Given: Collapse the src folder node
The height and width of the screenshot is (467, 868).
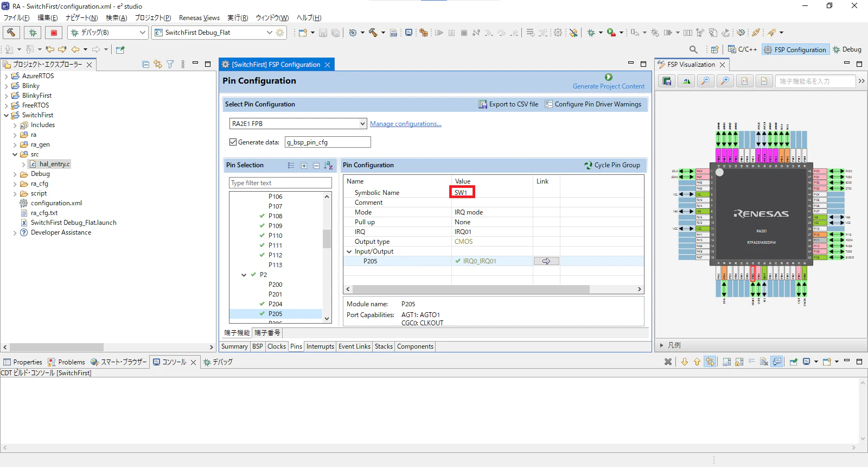Looking at the screenshot, I should pyautogui.click(x=15, y=154).
